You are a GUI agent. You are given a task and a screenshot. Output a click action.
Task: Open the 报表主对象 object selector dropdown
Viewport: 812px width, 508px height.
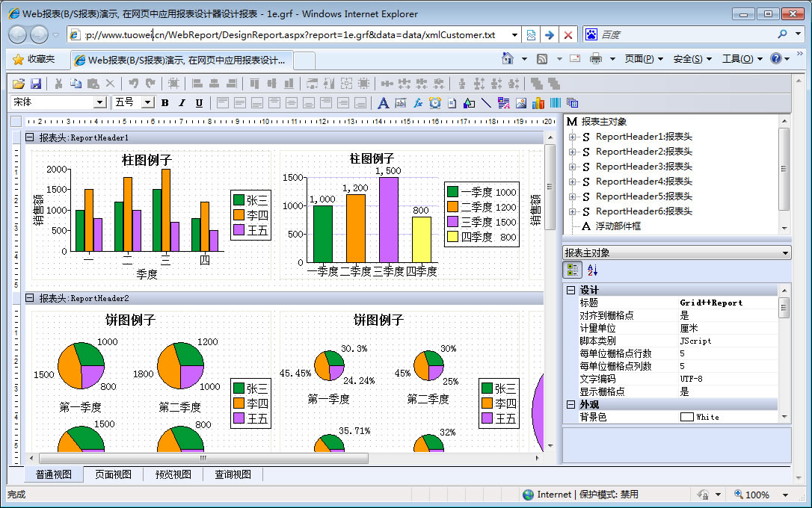point(784,253)
